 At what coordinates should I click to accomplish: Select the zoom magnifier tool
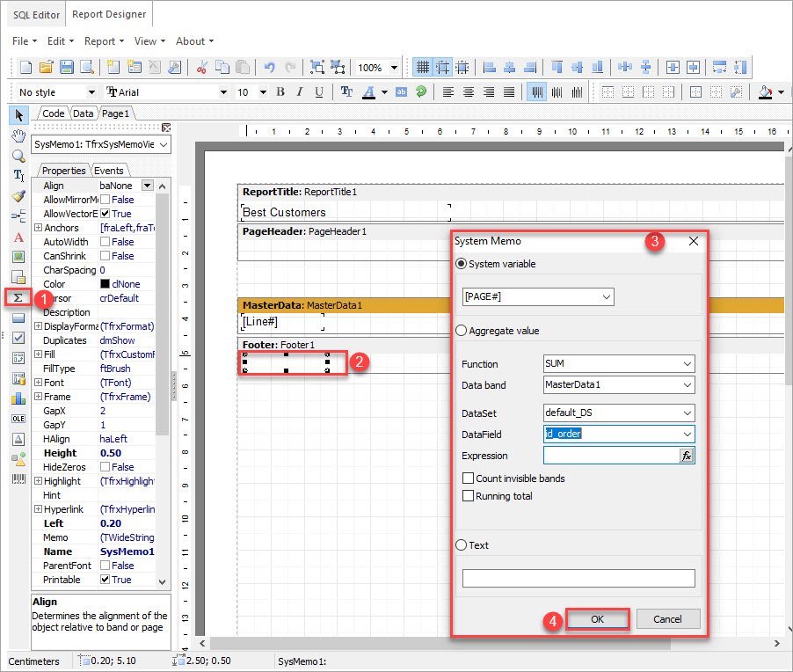coord(18,156)
